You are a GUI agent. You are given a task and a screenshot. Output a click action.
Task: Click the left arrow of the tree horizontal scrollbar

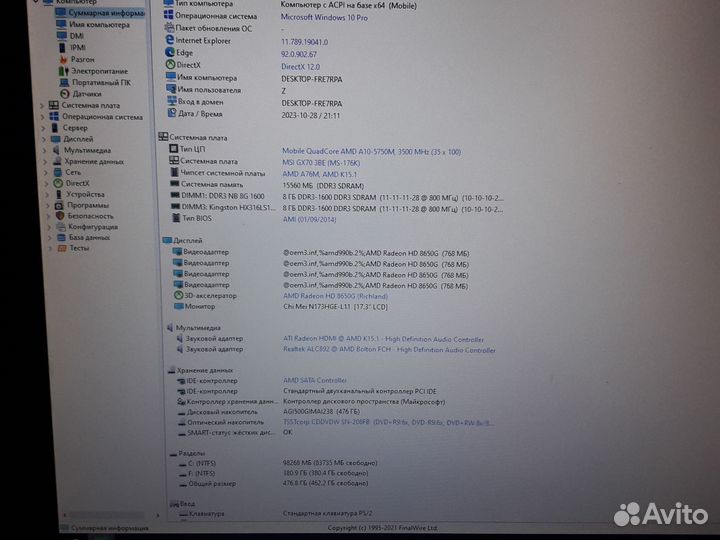64,515
